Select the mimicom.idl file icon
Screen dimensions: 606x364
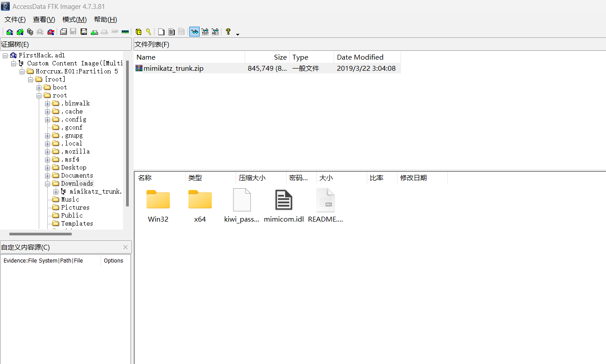pos(284,199)
